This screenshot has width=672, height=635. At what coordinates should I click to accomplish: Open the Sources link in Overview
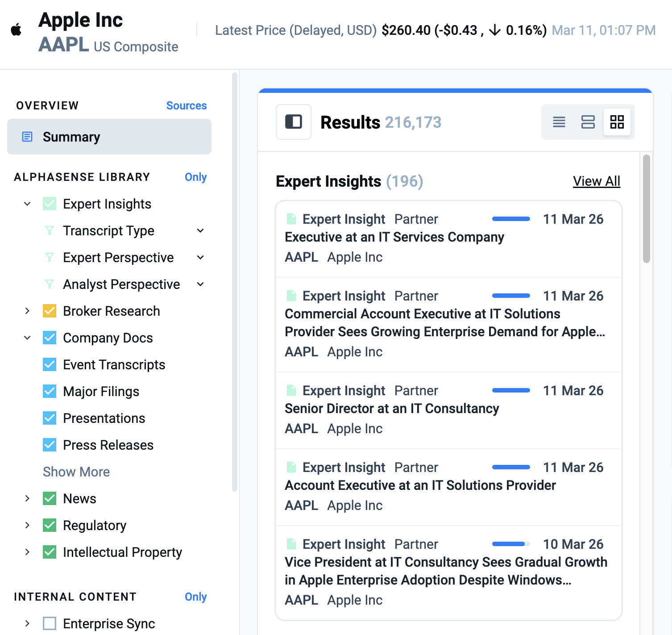[x=186, y=106]
